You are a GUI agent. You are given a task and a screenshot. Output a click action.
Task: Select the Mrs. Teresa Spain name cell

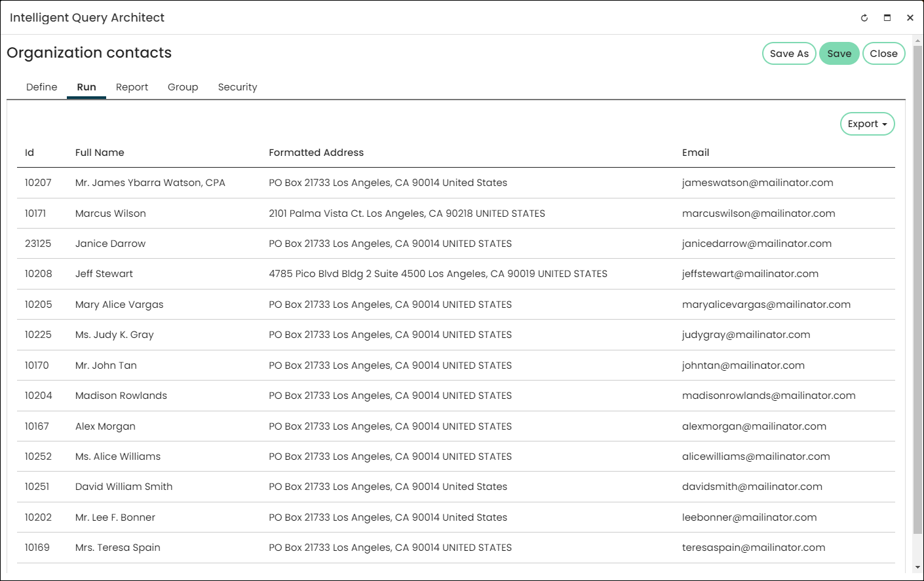118,548
